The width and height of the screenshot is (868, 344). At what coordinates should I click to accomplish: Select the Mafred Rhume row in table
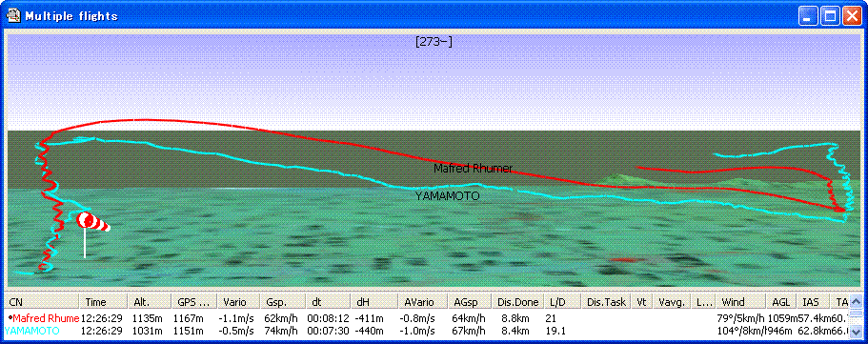point(426,318)
